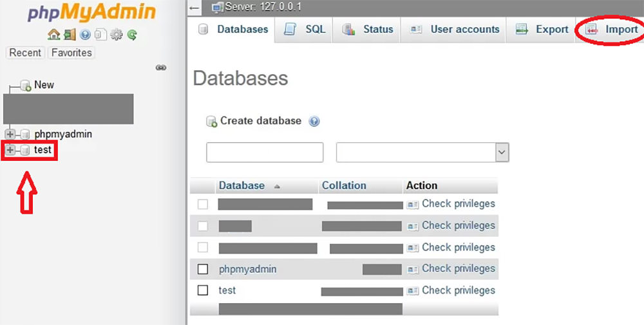The height and width of the screenshot is (325, 644).
Task: Open help icon beside Create database
Action: [314, 122]
